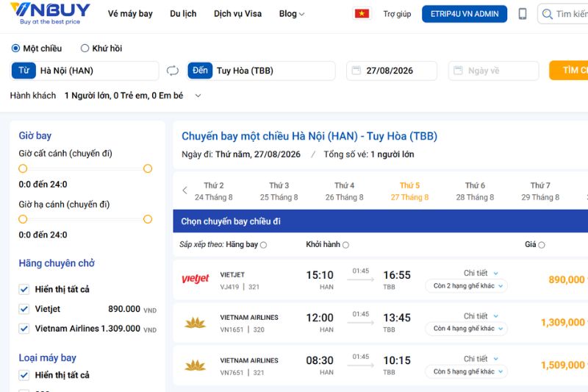Expand the passenger count dropdown
This screenshot has width=588, height=392.
(x=198, y=96)
